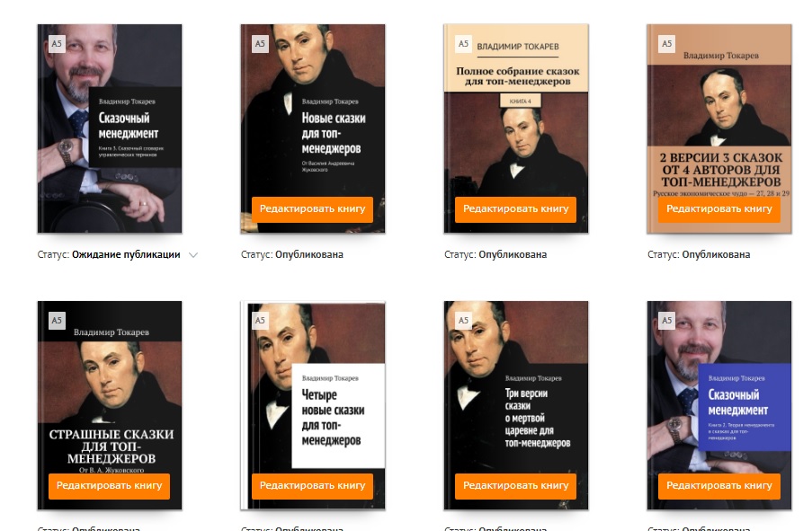The image size is (812, 531).
Task: Click the A5 badge on 'Четыре новые сказки' cover
Action: (x=260, y=321)
